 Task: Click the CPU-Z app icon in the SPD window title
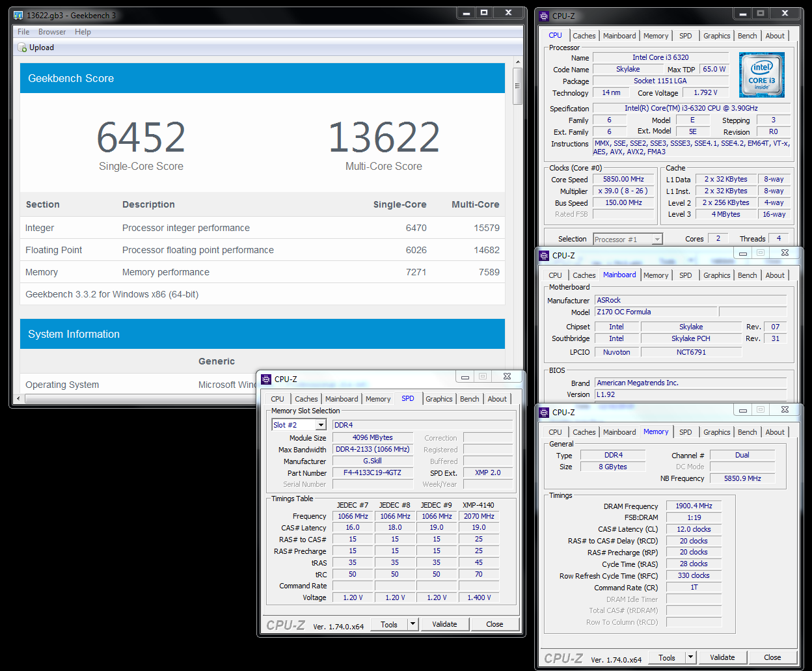(266, 379)
